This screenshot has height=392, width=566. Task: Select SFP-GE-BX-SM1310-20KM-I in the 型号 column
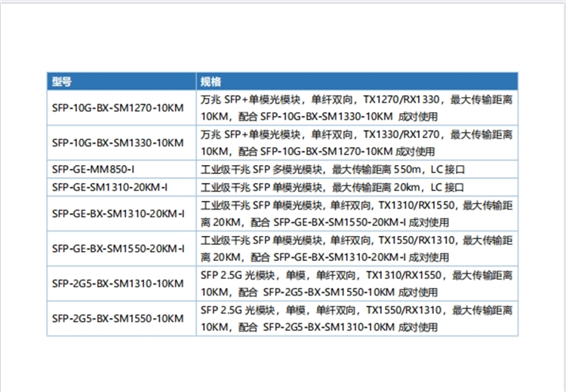click(118, 213)
